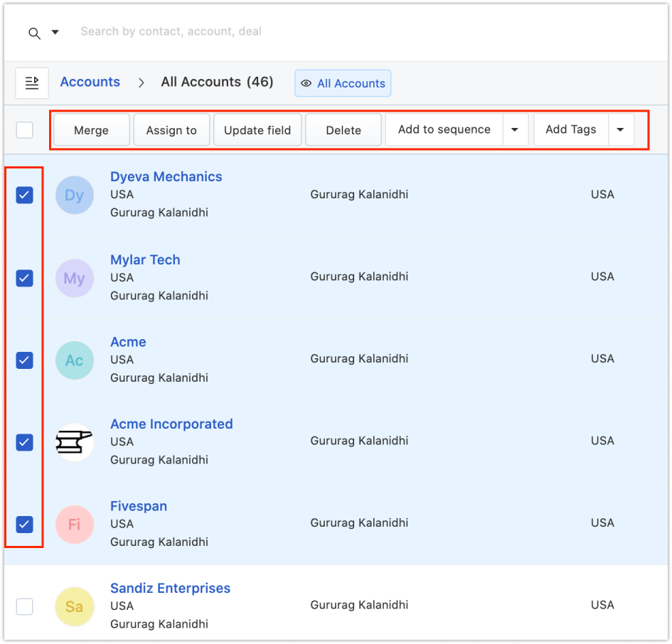Uncheck the Fivespan row checkbox
Image resolution: width=672 pixels, height=644 pixels.
pos(24,525)
